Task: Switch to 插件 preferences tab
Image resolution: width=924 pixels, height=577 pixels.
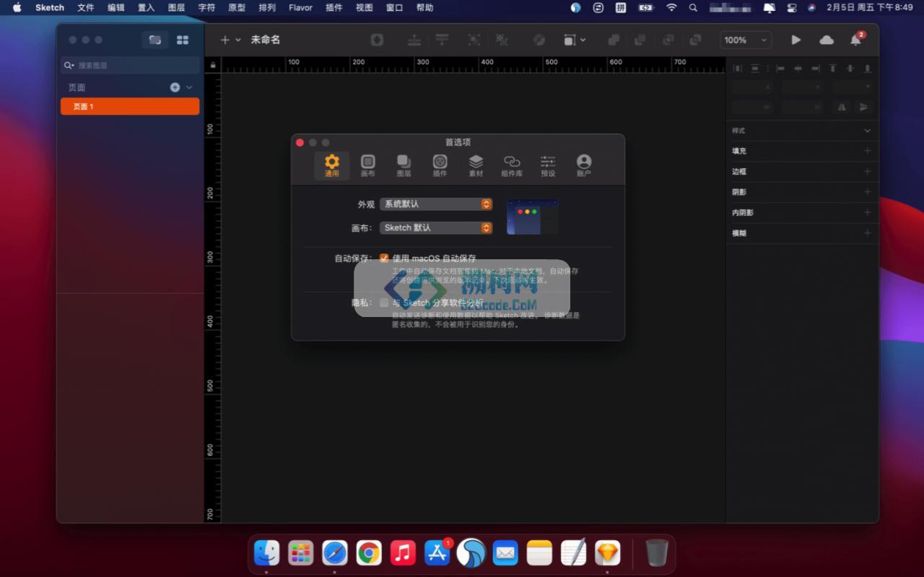Action: [x=440, y=165]
